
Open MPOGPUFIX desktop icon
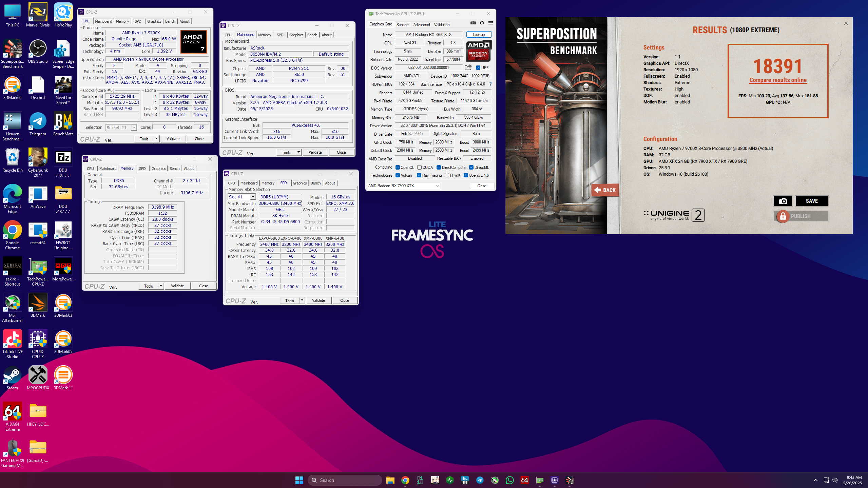point(38,378)
